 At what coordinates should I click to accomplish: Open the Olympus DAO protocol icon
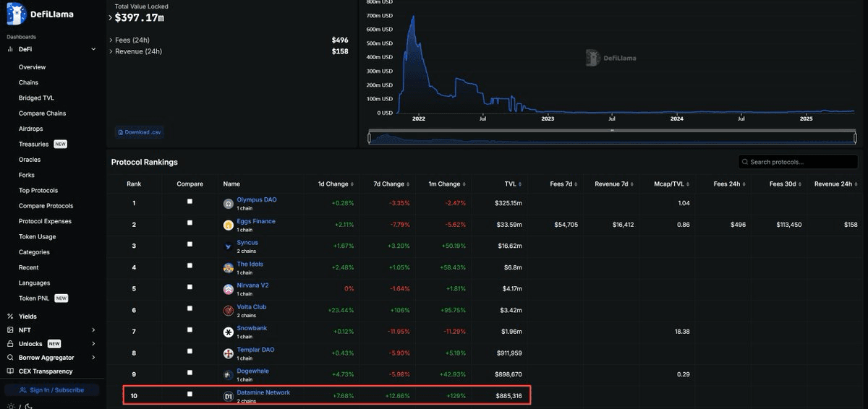229,204
